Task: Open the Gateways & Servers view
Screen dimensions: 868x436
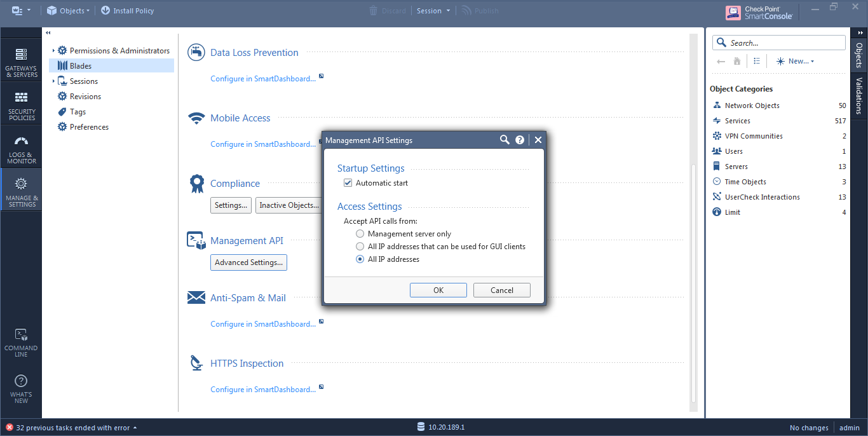Action: 21,62
